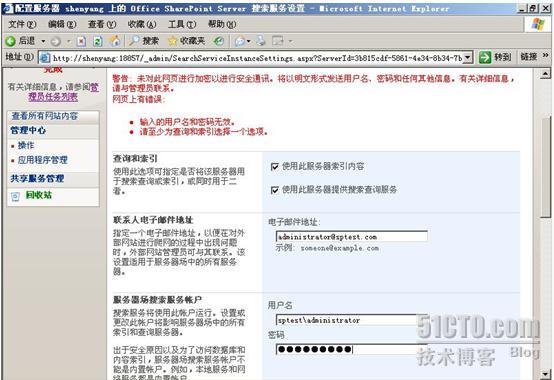Click the vertical scrollbar thumb
The image size is (554, 380).
click(x=546, y=166)
